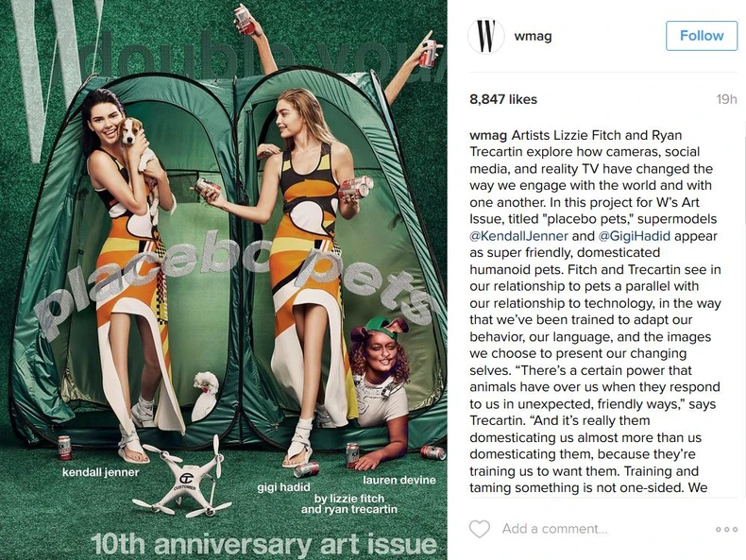The height and width of the screenshot is (560, 746).
Task: Click the Follow button
Action: point(702,36)
